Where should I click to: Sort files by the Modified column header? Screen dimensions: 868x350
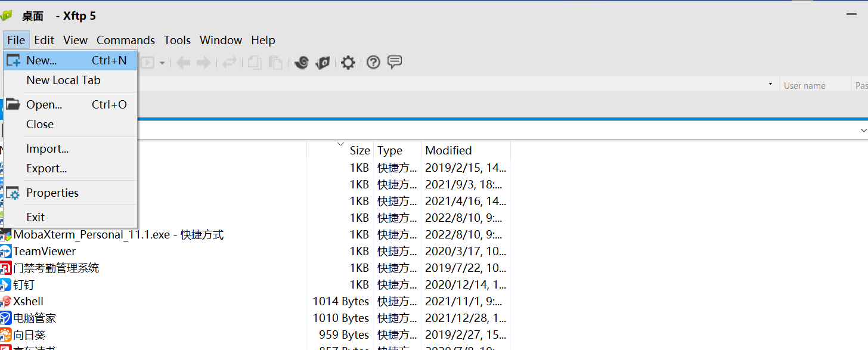click(448, 151)
